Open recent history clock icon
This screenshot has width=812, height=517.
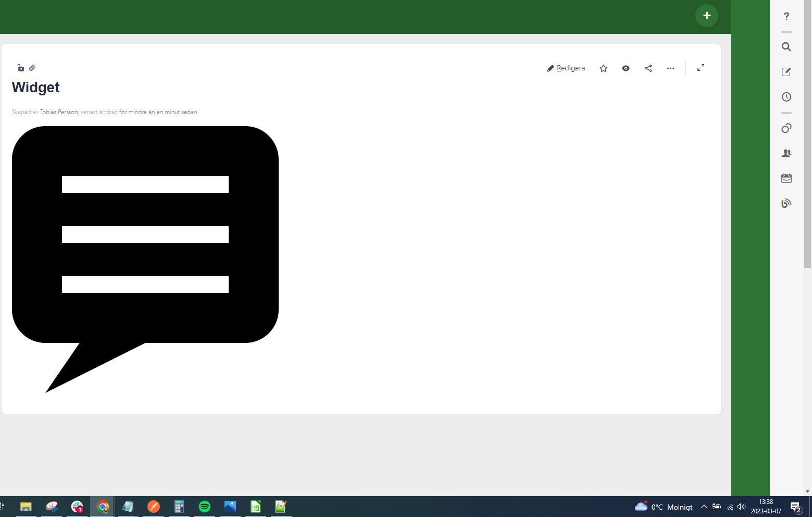786,97
